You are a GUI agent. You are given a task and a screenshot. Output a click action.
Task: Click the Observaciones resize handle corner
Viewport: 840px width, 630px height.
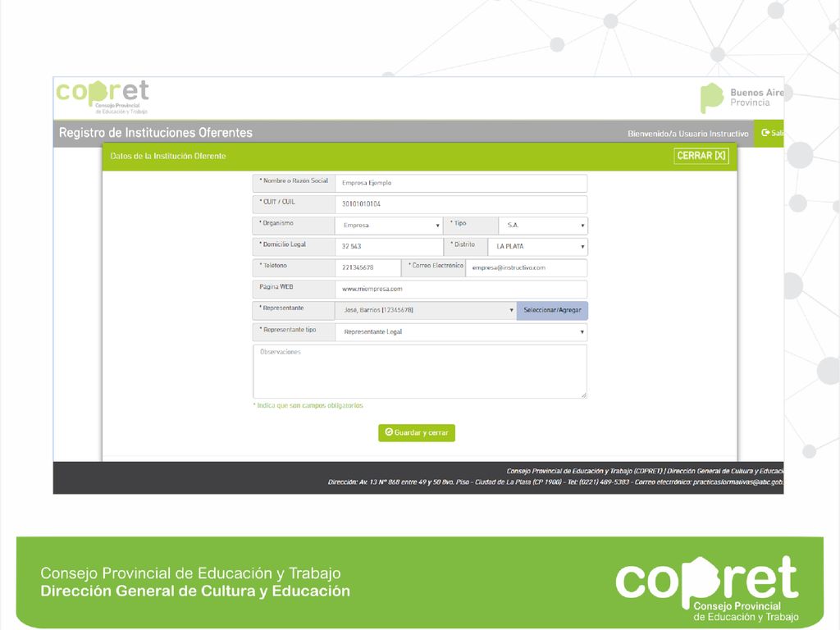[583, 395]
